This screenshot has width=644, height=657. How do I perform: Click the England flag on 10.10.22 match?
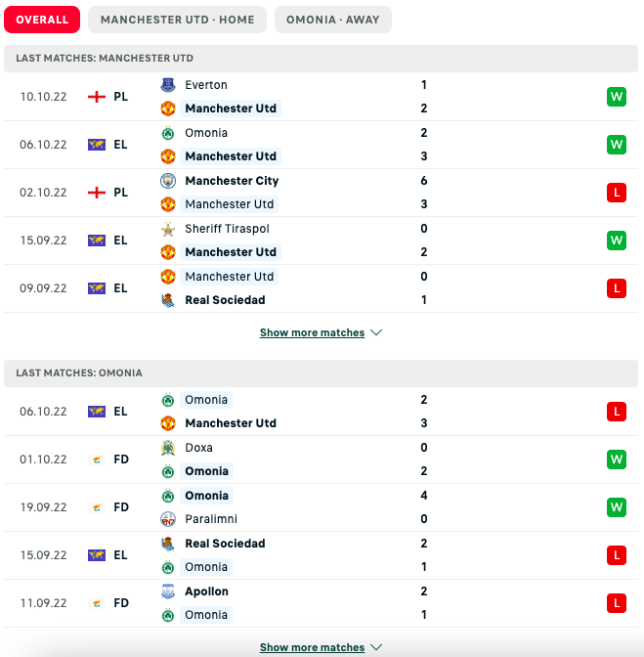(x=96, y=97)
